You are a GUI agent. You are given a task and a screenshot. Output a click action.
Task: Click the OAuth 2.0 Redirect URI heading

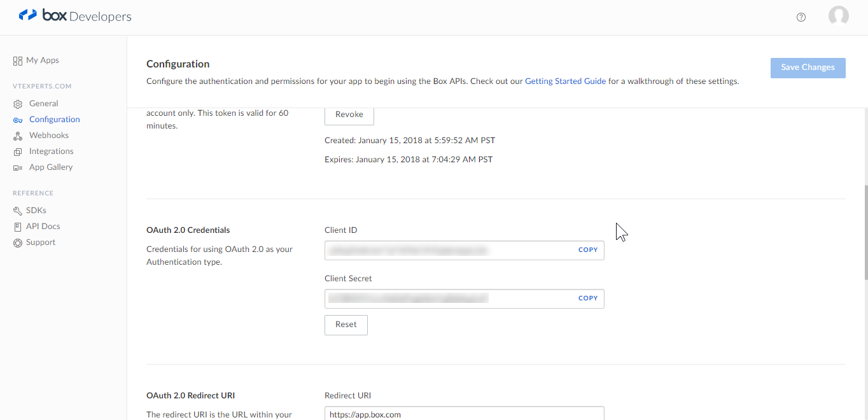pos(191,396)
